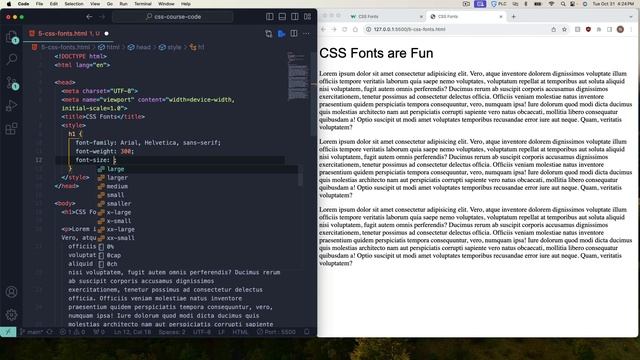The height and width of the screenshot is (360, 640).
Task: Open the browser profile avatar
Action: pyautogui.click(x=620, y=29)
